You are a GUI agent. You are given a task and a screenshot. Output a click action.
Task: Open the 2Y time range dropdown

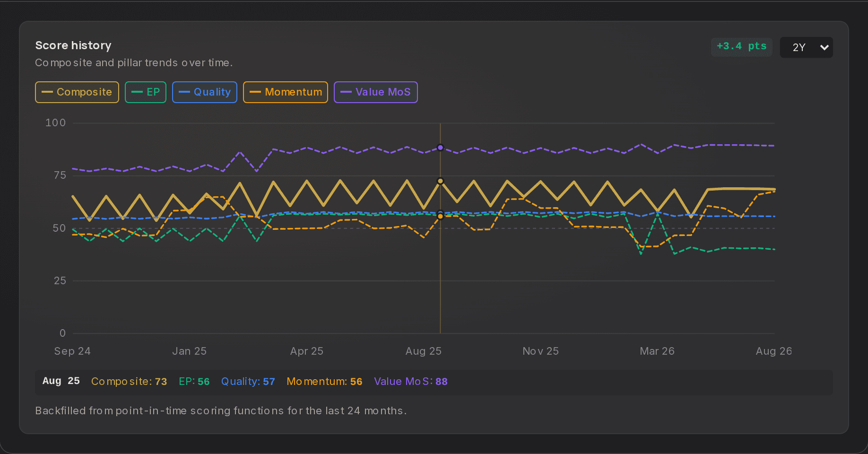point(807,47)
